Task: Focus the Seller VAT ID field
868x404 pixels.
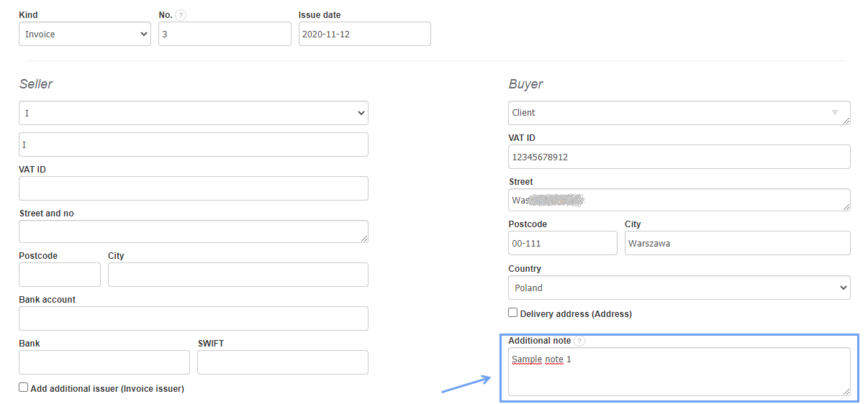Action: [x=194, y=188]
